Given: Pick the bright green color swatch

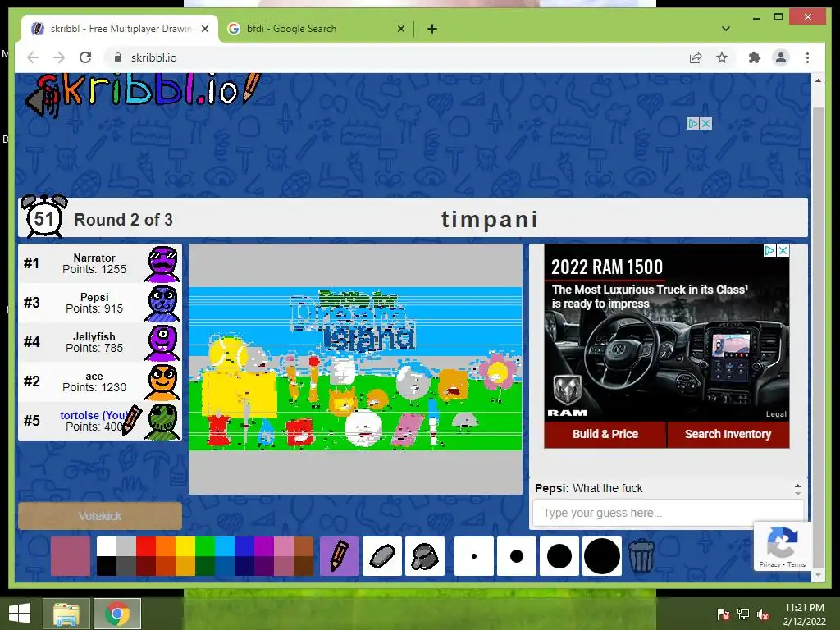Looking at the screenshot, I should pyautogui.click(x=204, y=546).
